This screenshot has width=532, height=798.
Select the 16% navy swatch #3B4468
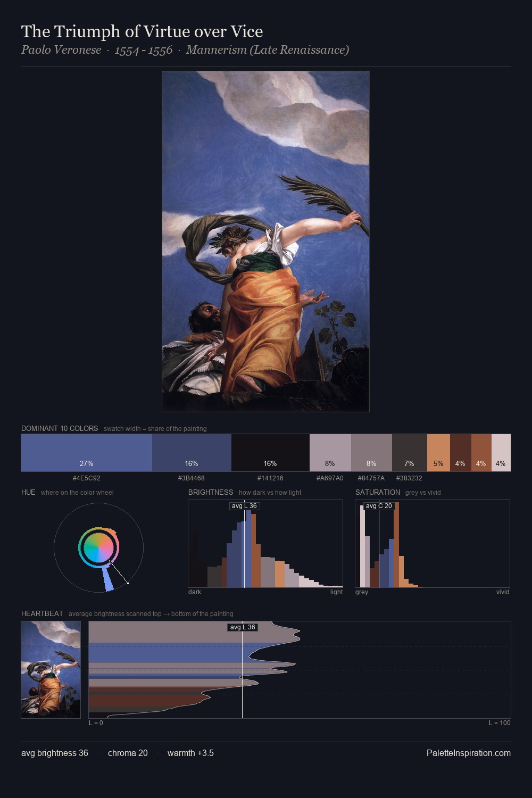(192, 453)
